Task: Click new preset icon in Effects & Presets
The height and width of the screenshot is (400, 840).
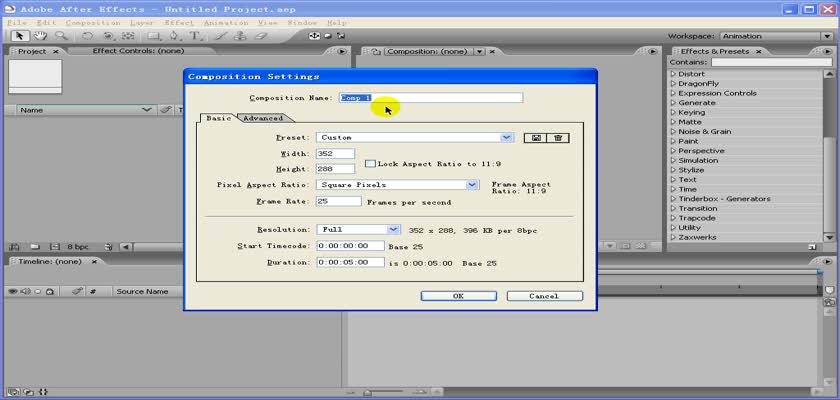Action: (x=813, y=247)
